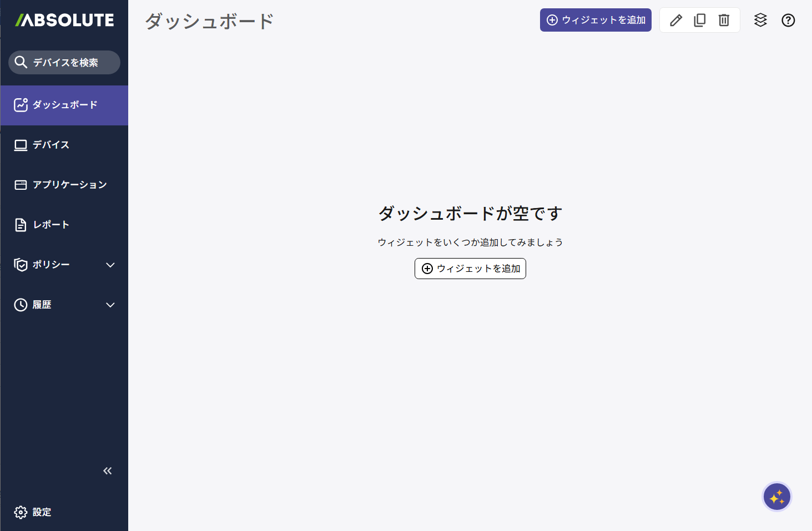Click the trash delete dashboard icon
This screenshot has height=531, width=812.
tap(724, 21)
